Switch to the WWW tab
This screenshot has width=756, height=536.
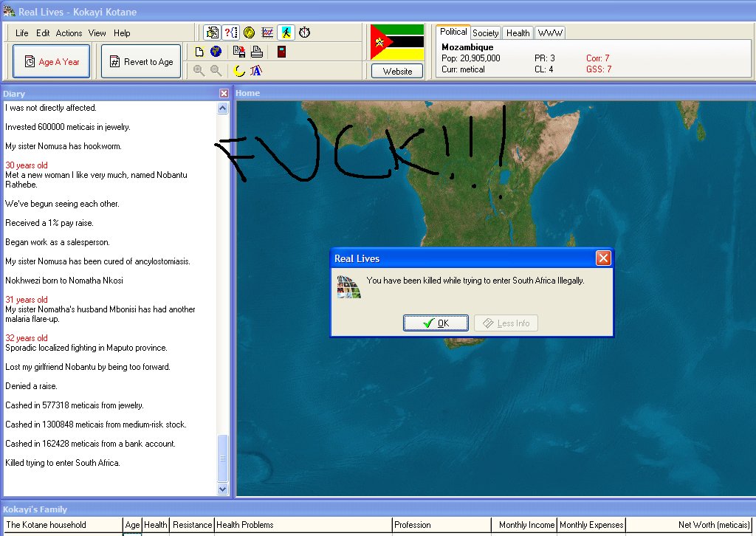(x=550, y=32)
